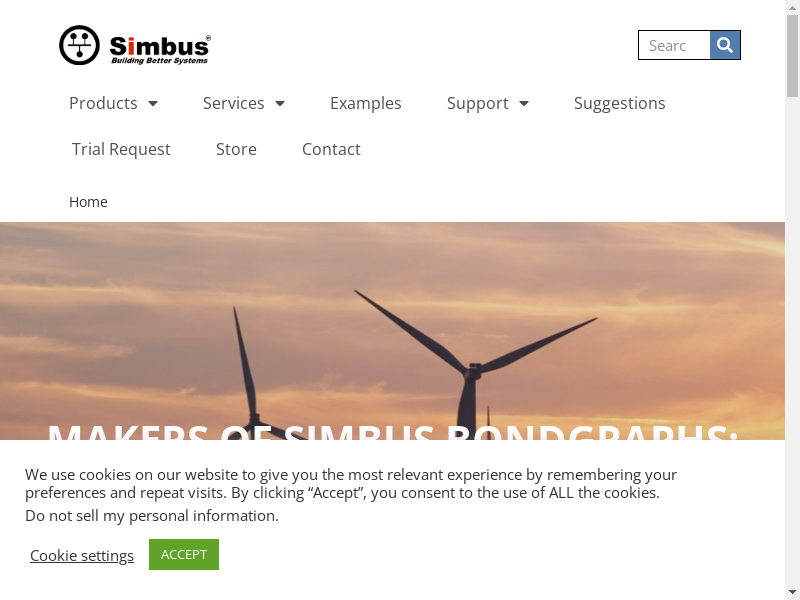Focus the Search input field
This screenshot has height=600, width=800.
point(674,45)
